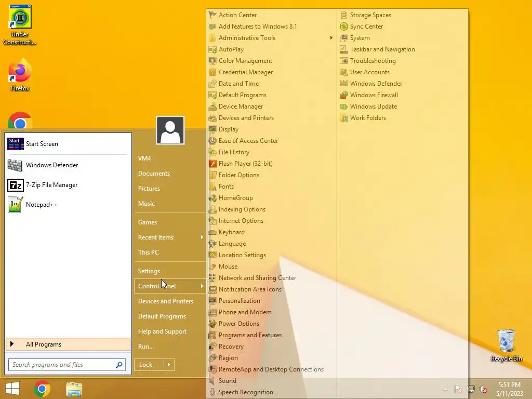Viewport: 532px width, 399px height.
Task: Click the user account picture
Action: (x=170, y=130)
